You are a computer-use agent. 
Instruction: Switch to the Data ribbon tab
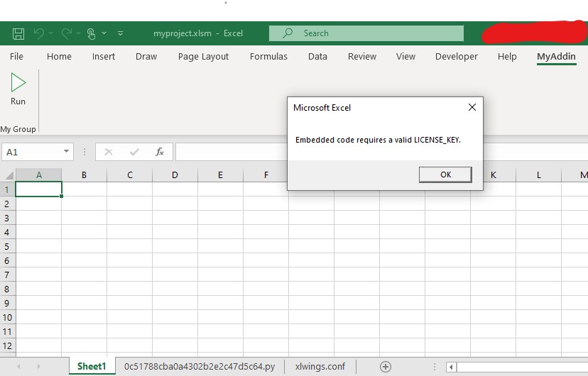317,57
